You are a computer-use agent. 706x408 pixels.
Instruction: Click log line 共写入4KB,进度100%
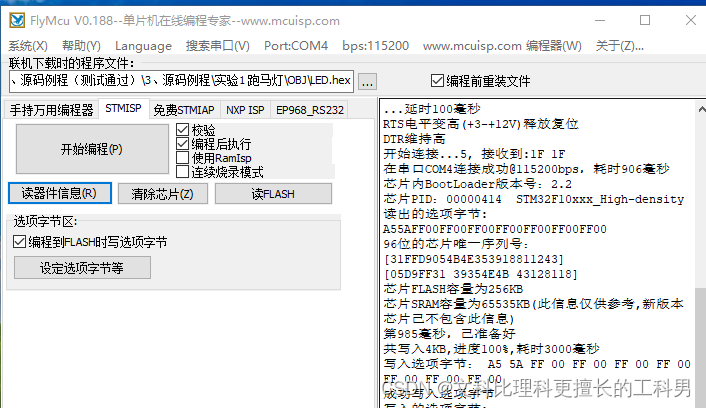pyautogui.click(x=491, y=349)
